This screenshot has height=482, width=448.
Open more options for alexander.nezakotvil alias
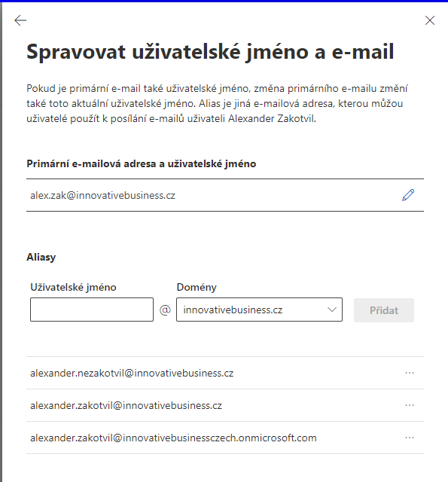pos(410,373)
